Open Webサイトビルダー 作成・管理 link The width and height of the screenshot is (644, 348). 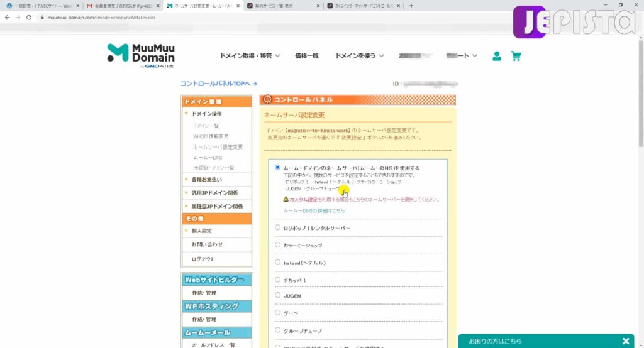coord(204,293)
